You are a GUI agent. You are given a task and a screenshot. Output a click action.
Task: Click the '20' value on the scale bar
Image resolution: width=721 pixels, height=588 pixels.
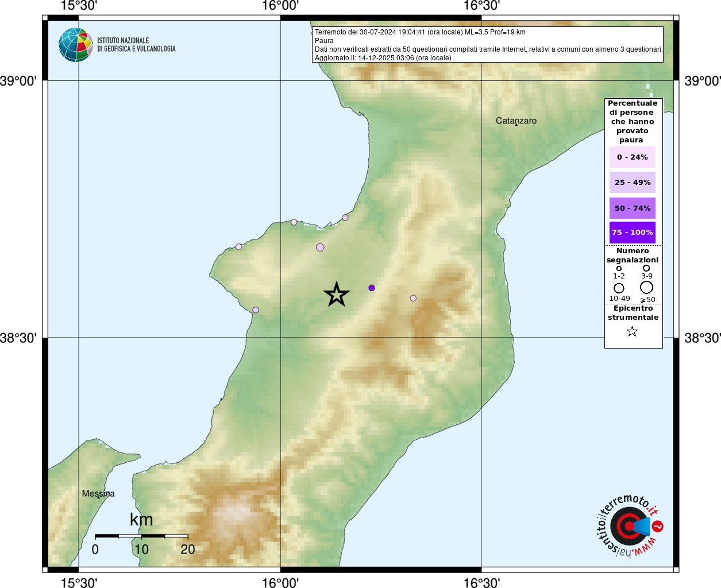[188, 550]
